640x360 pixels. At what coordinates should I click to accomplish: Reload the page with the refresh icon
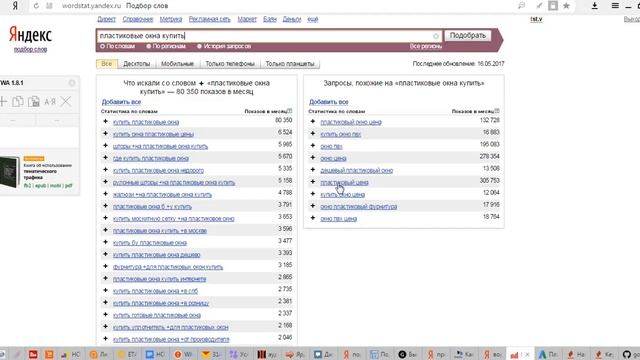pyautogui.click(x=36, y=6)
